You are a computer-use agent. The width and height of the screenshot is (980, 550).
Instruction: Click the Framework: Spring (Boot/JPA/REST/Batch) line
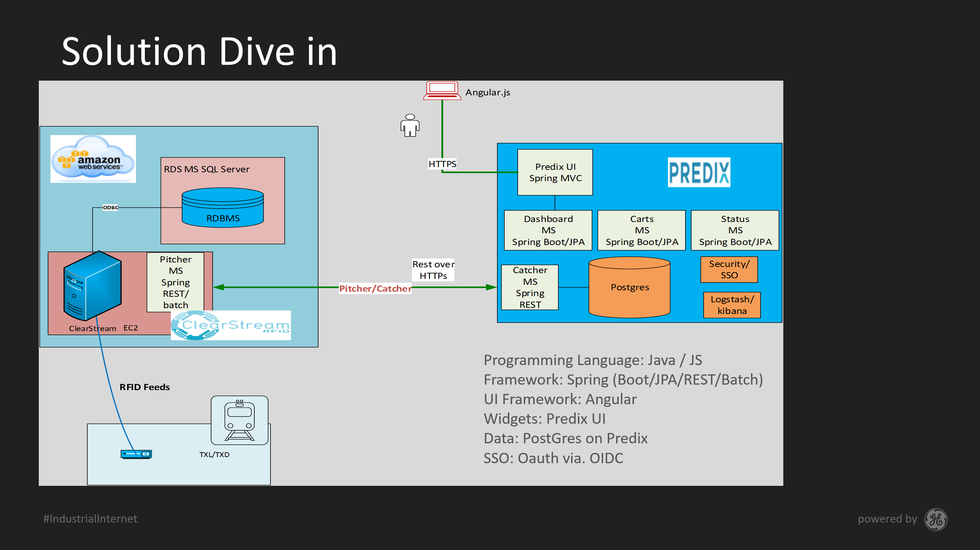tap(623, 379)
